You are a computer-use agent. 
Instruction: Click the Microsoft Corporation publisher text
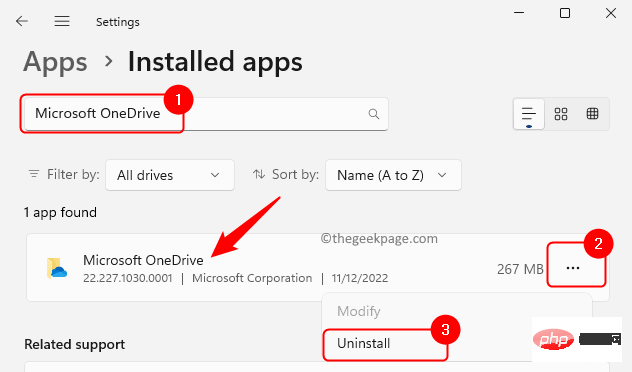252,278
